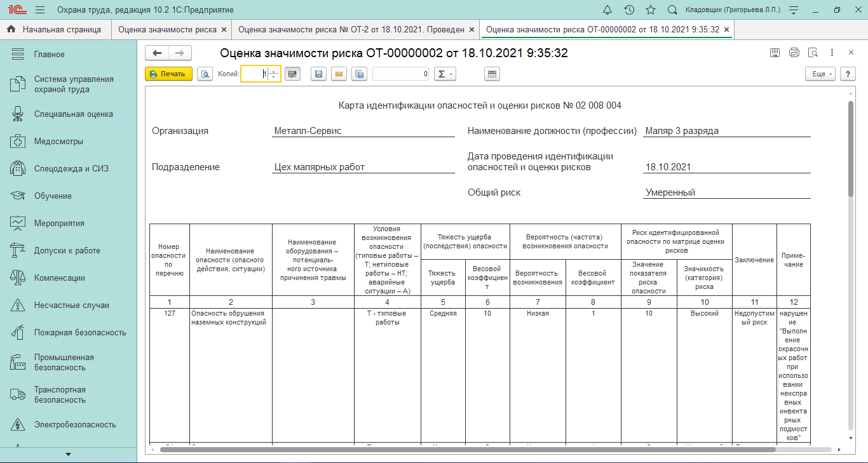Click the copy-save icon after envelope
Viewport: 868px width, 463px height.
point(360,74)
